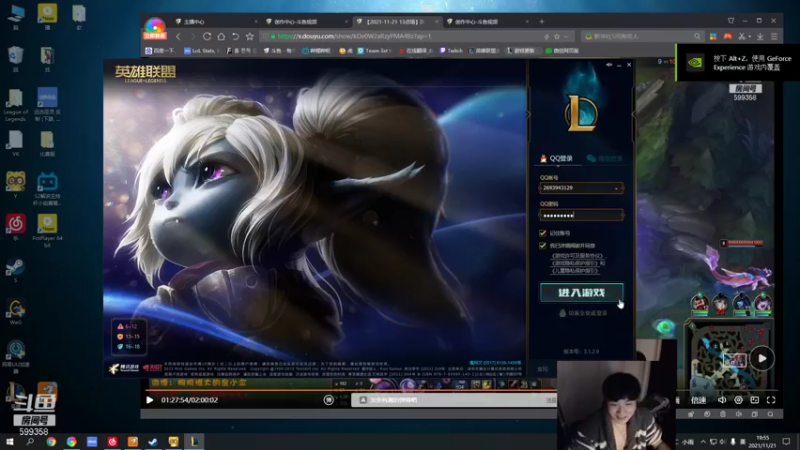The image size is (800, 450).
Task: Click the taskbar clock
Action: tap(762, 441)
